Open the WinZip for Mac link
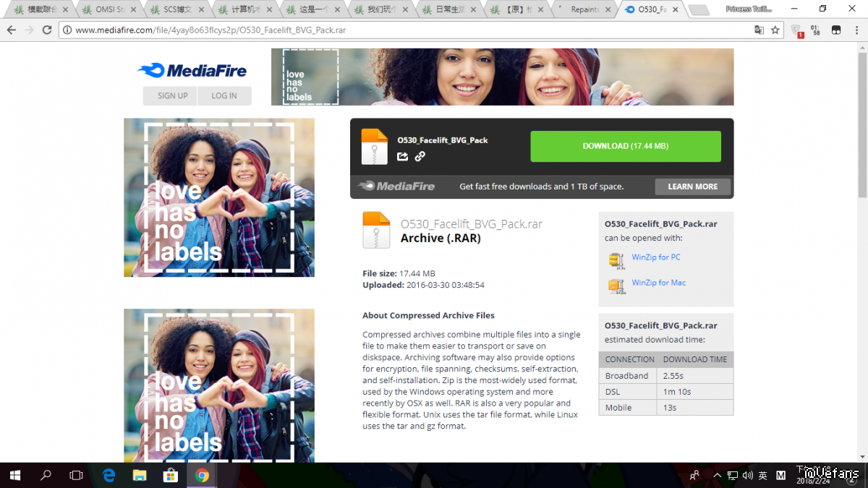The width and height of the screenshot is (868, 488). pyautogui.click(x=658, y=283)
